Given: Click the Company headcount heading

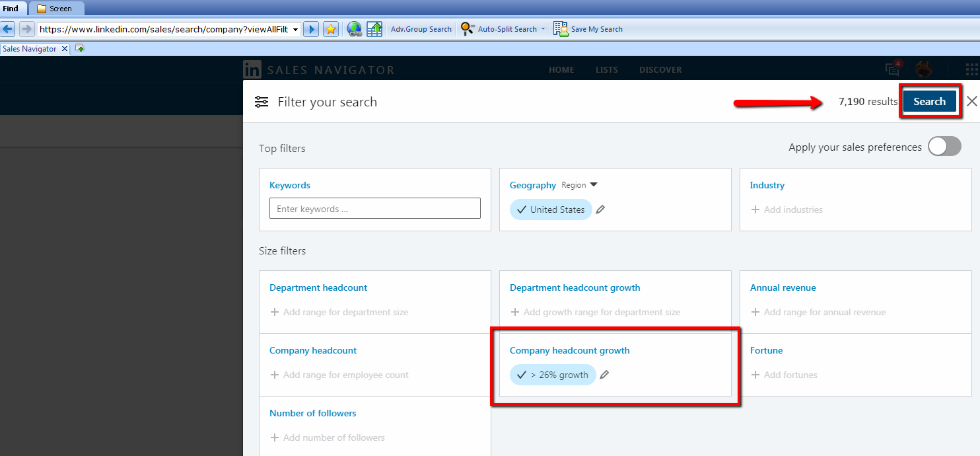Looking at the screenshot, I should 313,350.
